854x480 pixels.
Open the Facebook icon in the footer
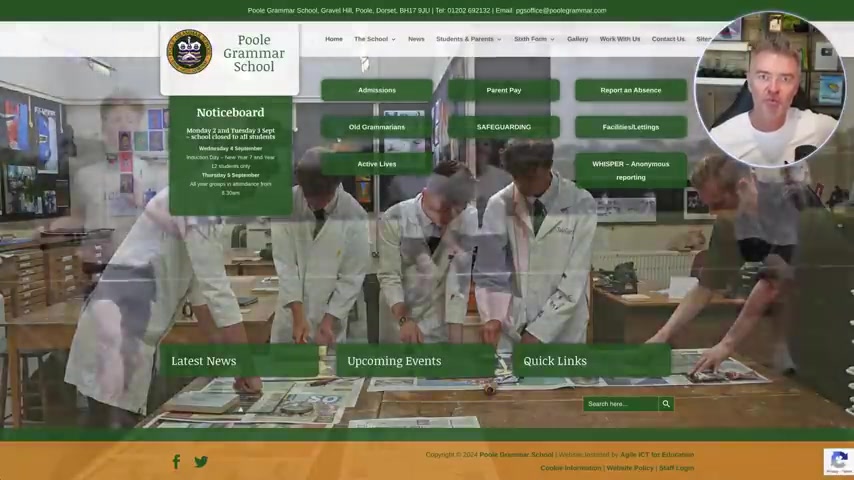pos(176,461)
